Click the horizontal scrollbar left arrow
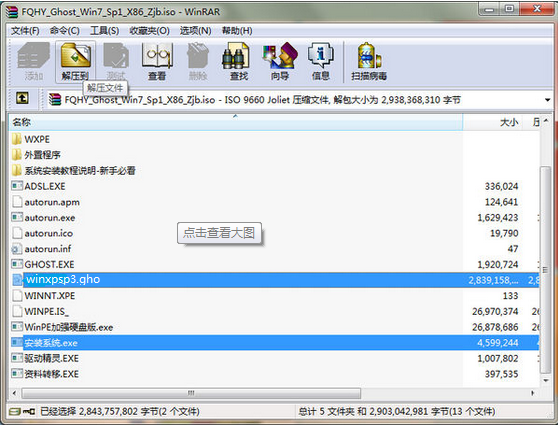 [x=14, y=393]
